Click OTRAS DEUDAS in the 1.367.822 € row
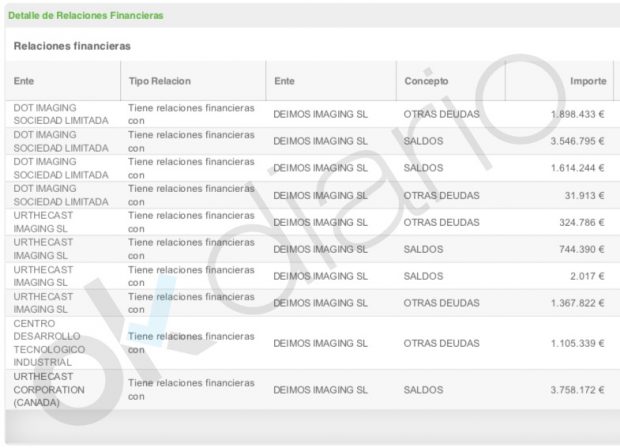620x448 pixels. (x=441, y=303)
